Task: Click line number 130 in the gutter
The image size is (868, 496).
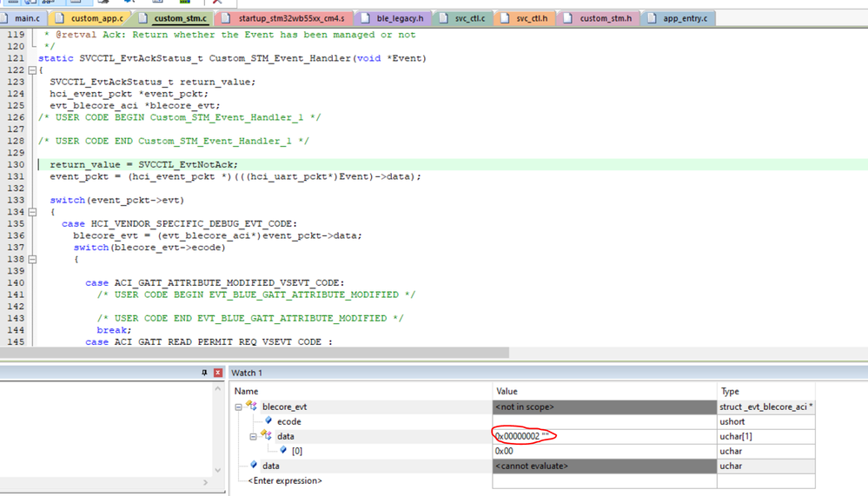Action: click(16, 164)
